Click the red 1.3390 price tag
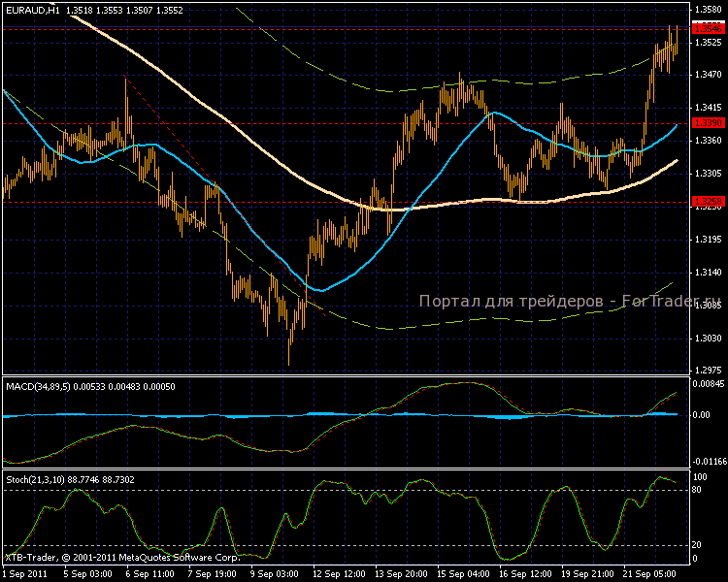Viewport: 728px width, 582px height. click(708, 123)
